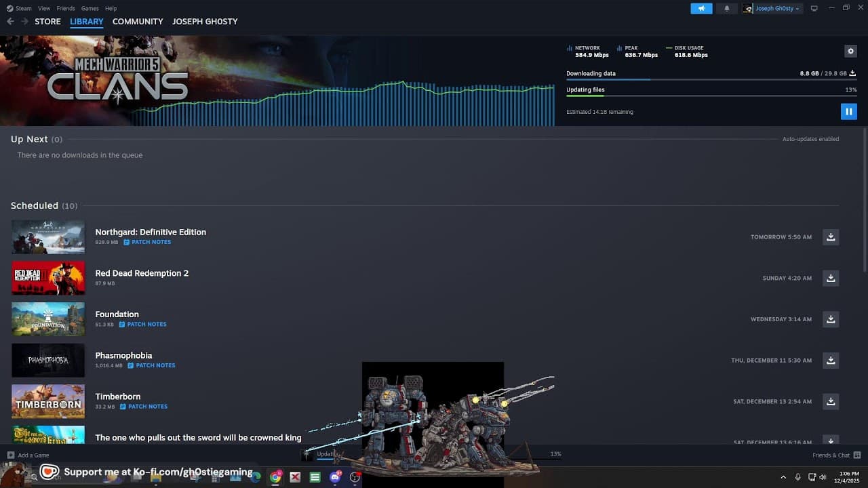868x488 pixels.
Task: Click the Estimated 14:18 remaining text
Action: click(600, 112)
